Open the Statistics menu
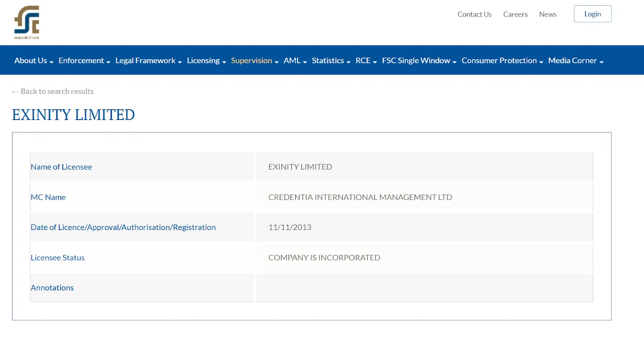 tap(331, 60)
